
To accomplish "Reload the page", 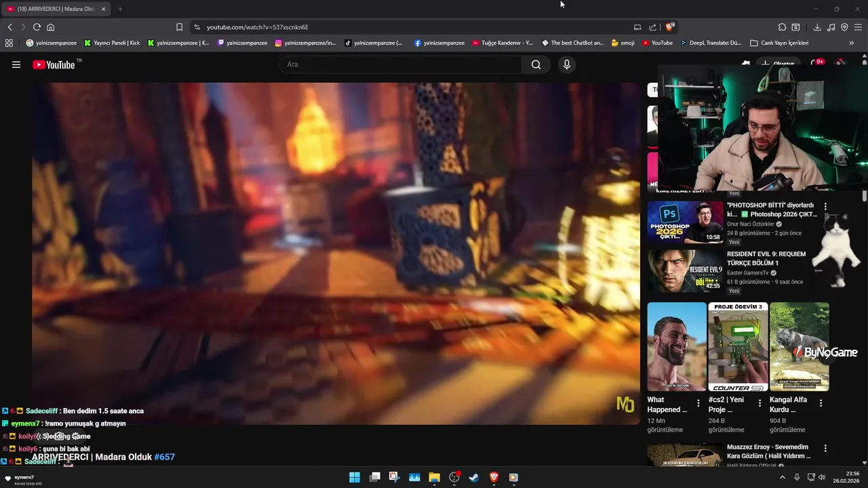I will click(x=37, y=27).
